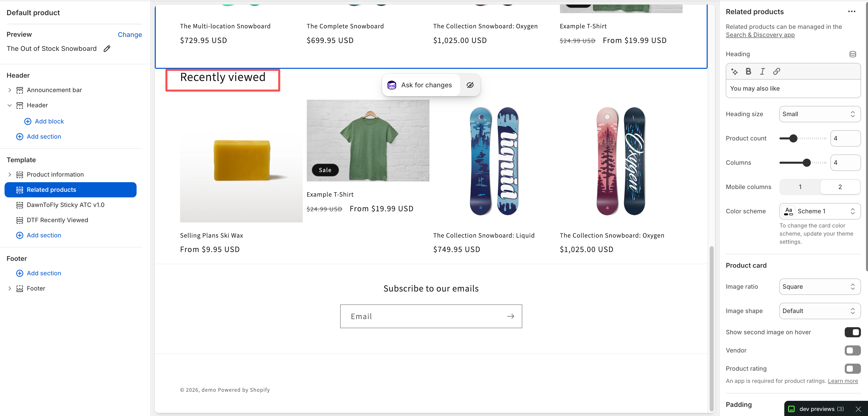Viewport: 868px width, 416px height.
Task: Click the dynamic source database icon beside Heading
Action: (x=853, y=54)
